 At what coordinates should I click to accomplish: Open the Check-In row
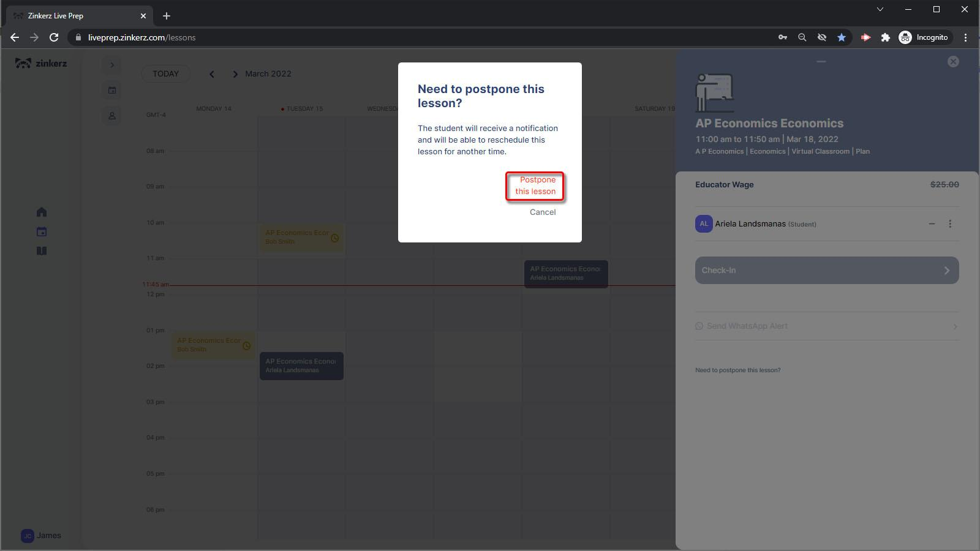coord(827,270)
